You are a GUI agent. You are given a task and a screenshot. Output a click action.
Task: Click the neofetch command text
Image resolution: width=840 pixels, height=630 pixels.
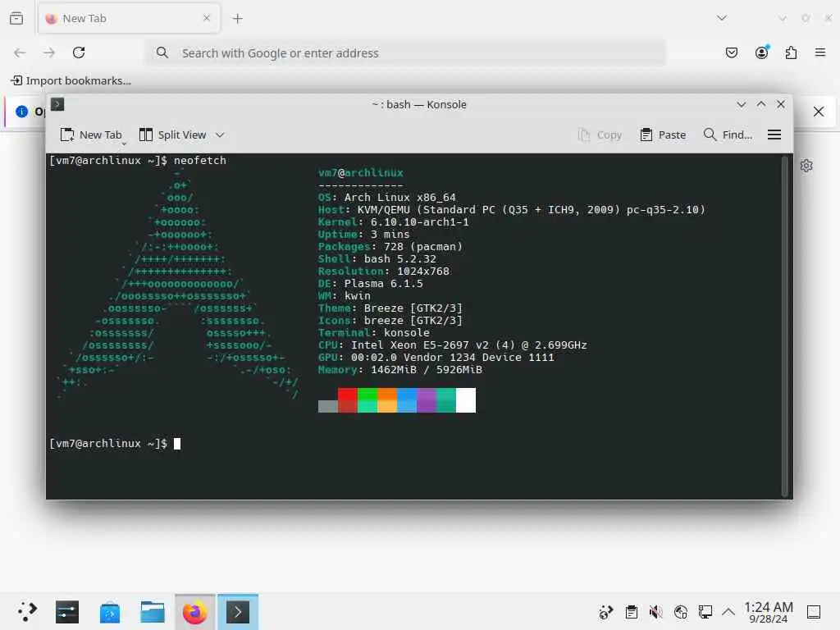(x=200, y=161)
